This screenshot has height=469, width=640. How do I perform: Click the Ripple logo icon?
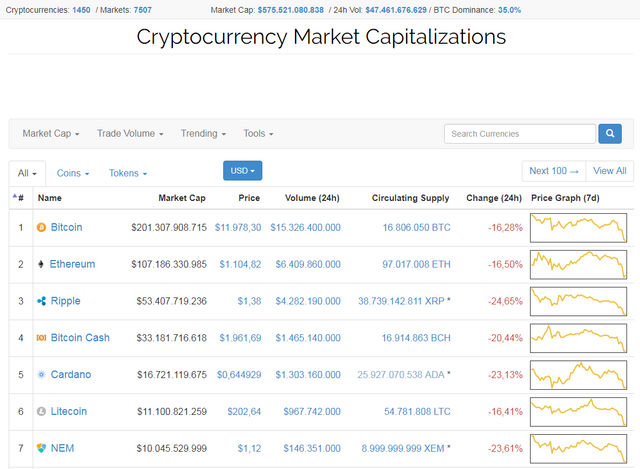[x=41, y=301]
